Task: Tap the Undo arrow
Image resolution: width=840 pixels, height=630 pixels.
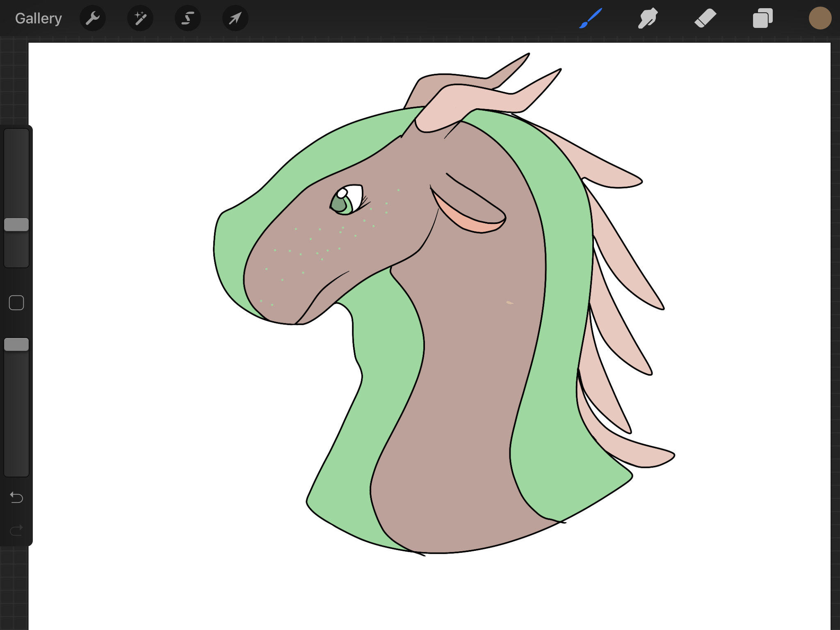Action: click(16, 498)
